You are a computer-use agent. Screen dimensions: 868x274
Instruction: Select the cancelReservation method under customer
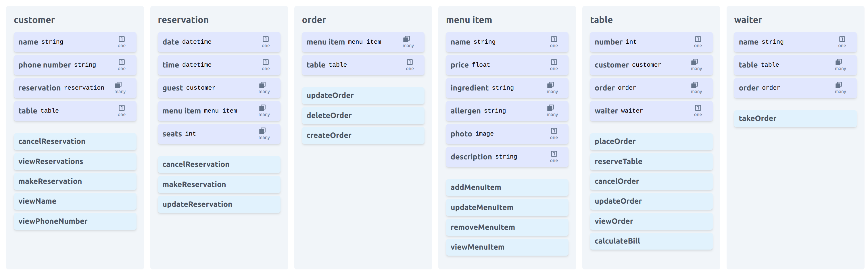pos(75,142)
